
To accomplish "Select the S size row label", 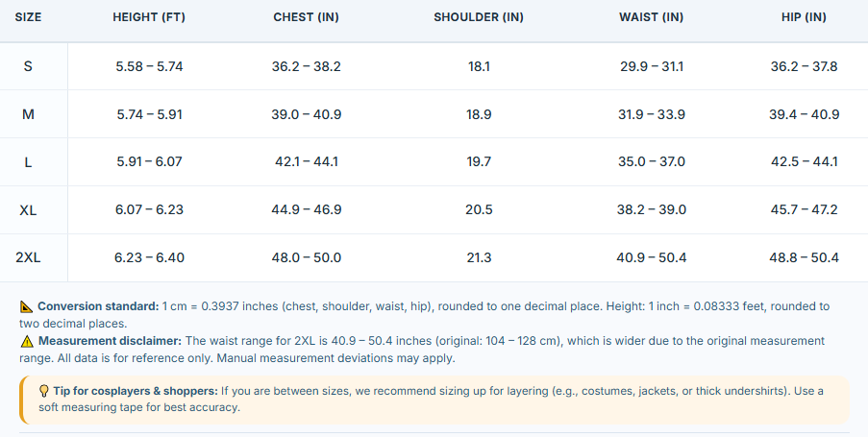I will tap(28, 67).
